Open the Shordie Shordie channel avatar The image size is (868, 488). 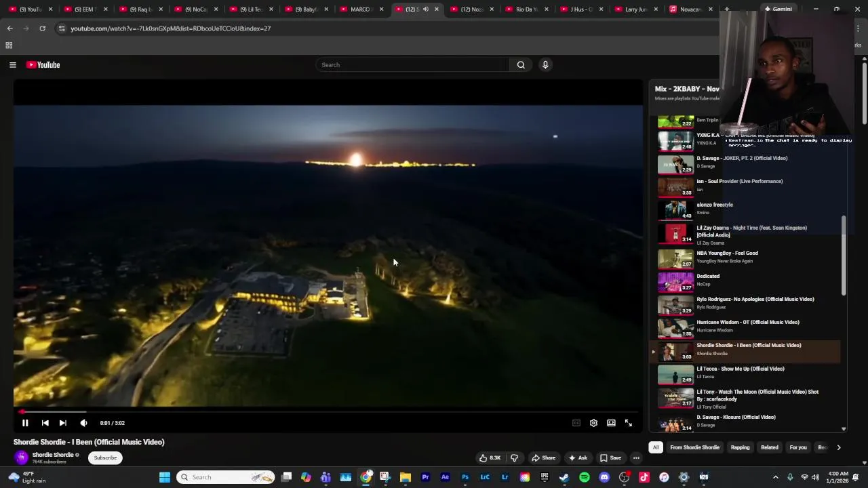tap(21, 458)
